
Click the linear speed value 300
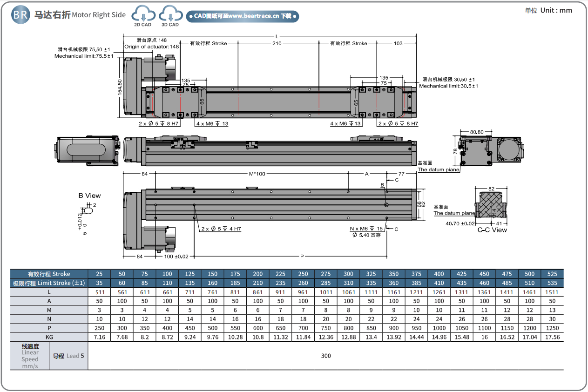point(326,356)
